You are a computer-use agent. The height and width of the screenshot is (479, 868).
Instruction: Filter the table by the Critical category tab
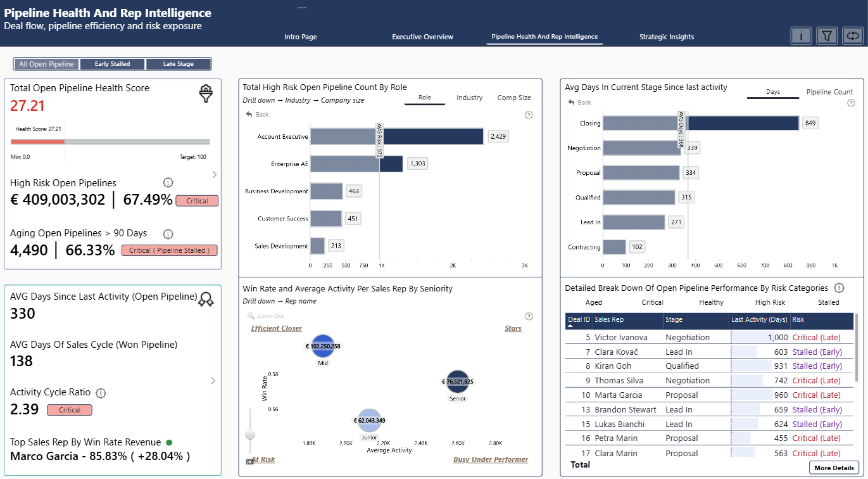(652, 302)
